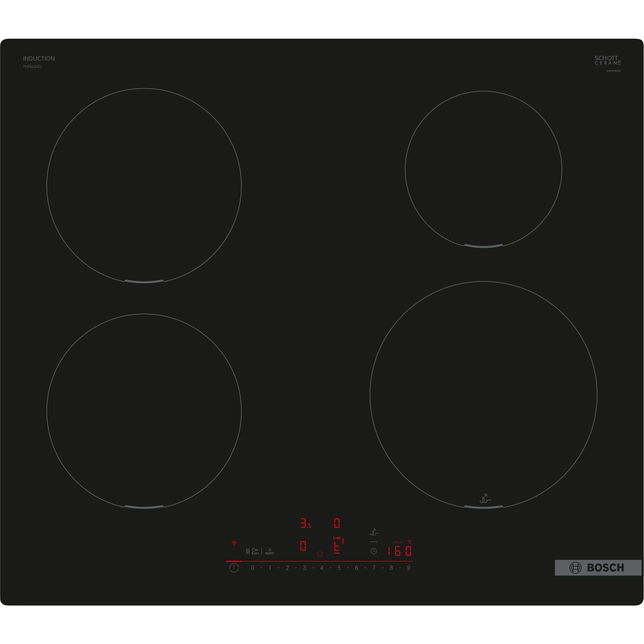Viewport: 644px width, 644px height.
Task: Click the Schott Ceran logo
Action: tap(607, 60)
